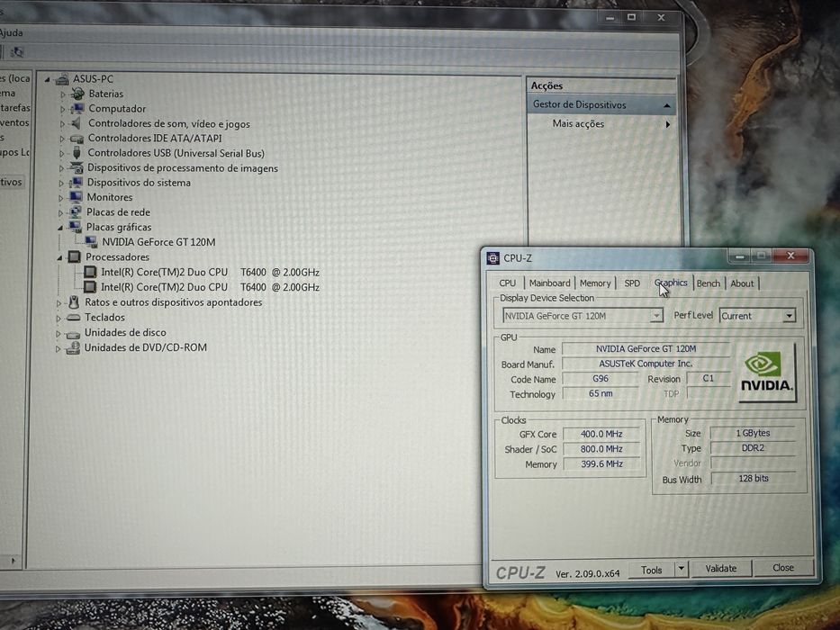Click the mouse icon for Ratos e outros dispositivos

point(74,302)
